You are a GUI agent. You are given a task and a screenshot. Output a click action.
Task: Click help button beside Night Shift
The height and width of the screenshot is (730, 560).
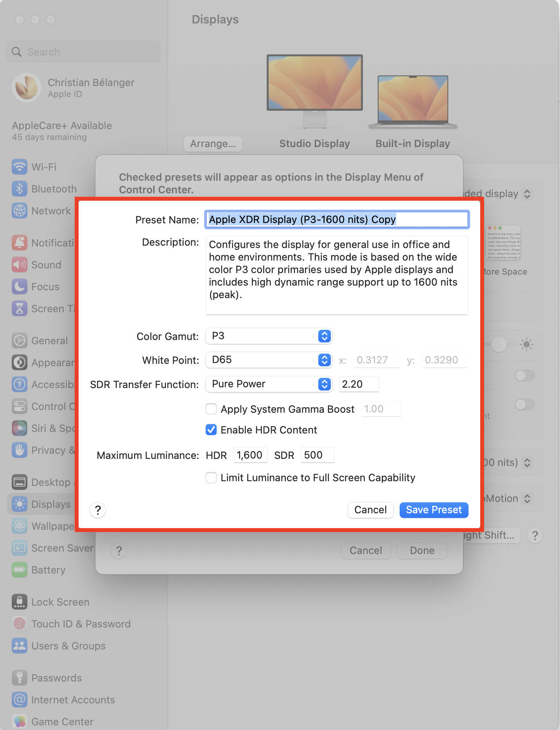coord(535,535)
